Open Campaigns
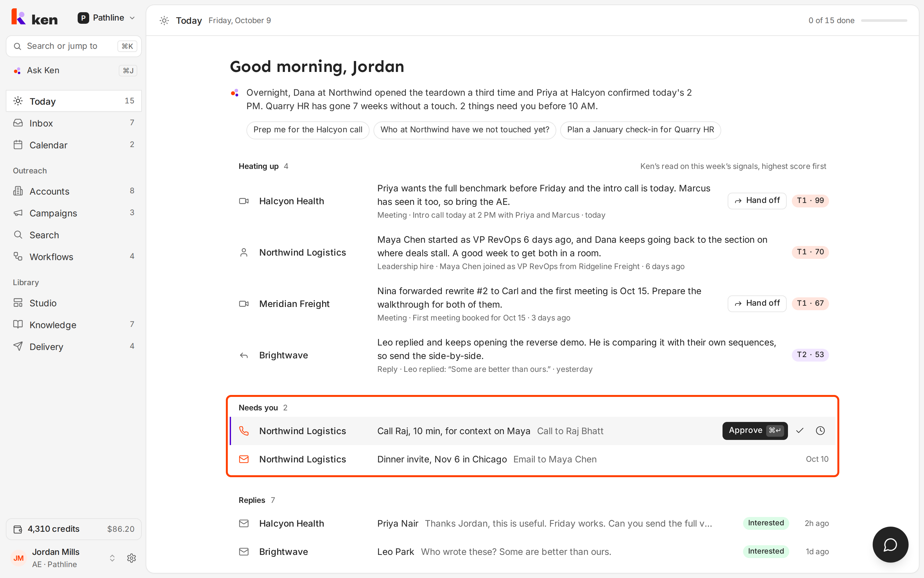 (x=74, y=213)
